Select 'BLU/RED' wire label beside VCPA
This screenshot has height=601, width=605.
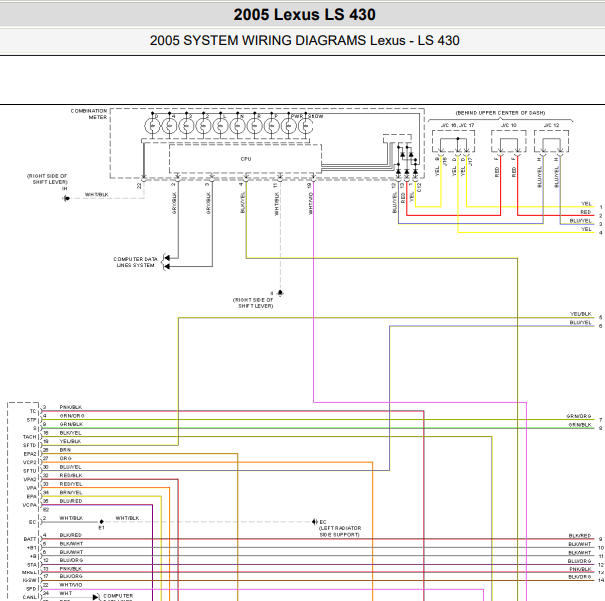pyautogui.click(x=71, y=501)
